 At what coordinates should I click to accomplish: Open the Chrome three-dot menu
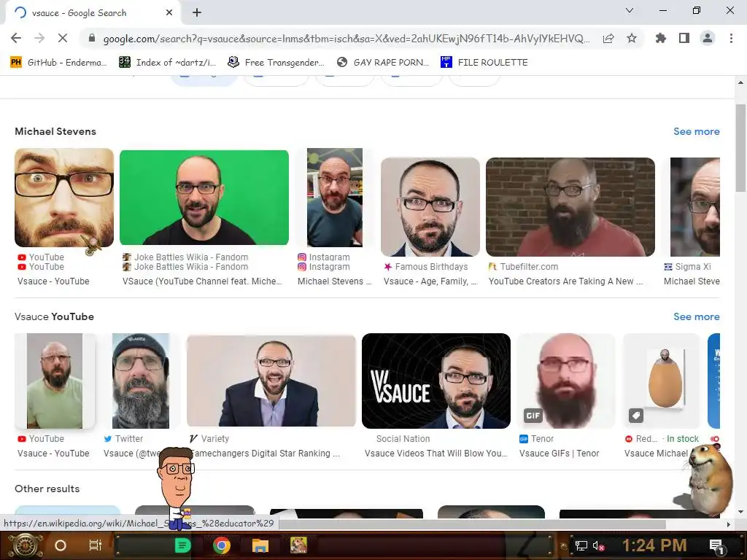[x=731, y=38]
